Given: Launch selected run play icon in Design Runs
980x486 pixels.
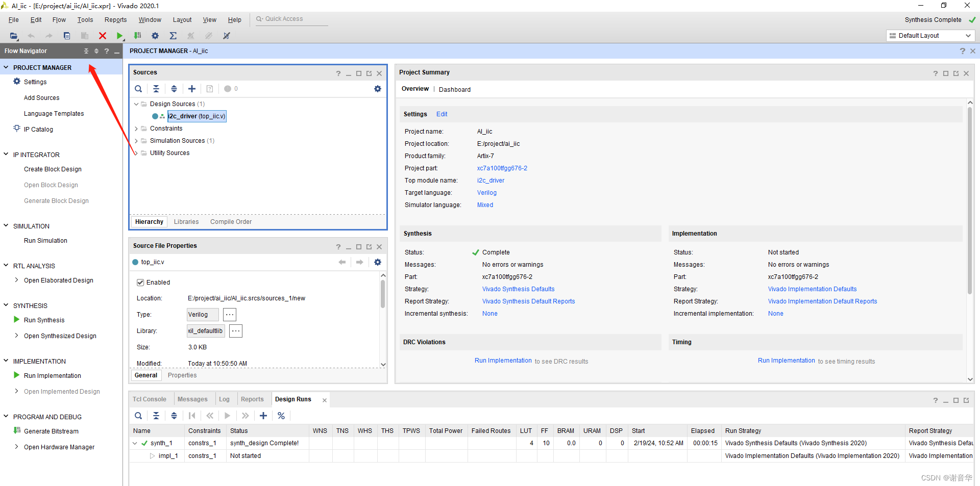Looking at the screenshot, I should [x=228, y=416].
